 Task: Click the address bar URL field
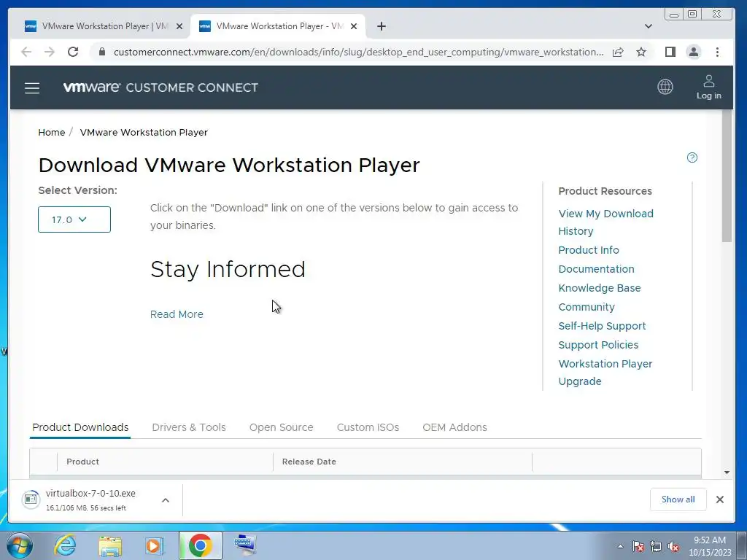[358, 52]
